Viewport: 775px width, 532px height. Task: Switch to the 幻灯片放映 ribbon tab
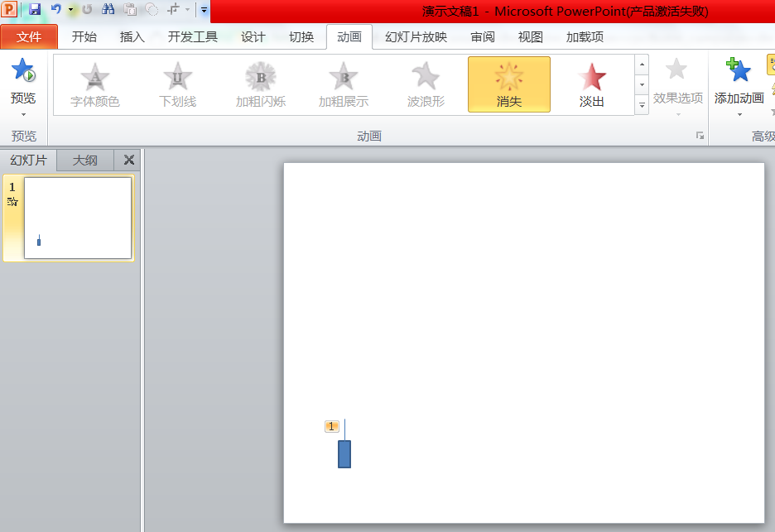[416, 36]
